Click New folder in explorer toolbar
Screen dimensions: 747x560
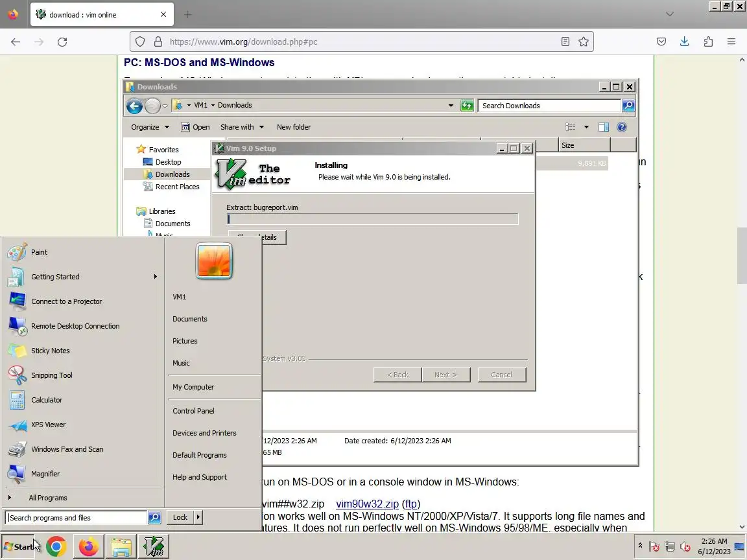point(294,127)
